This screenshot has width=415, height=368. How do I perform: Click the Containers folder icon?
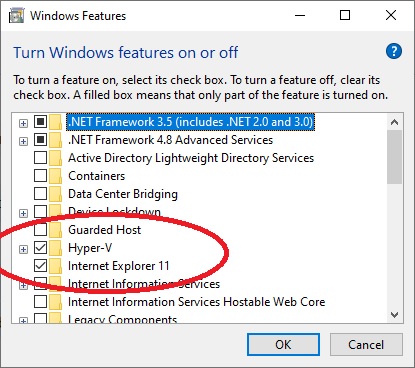click(x=56, y=176)
